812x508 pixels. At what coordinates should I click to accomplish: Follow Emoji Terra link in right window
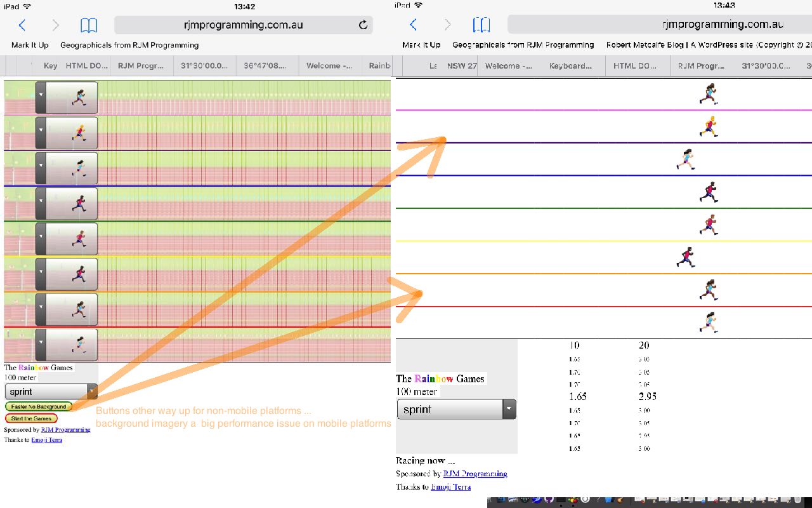pyautogui.click(x=451, y=487)
